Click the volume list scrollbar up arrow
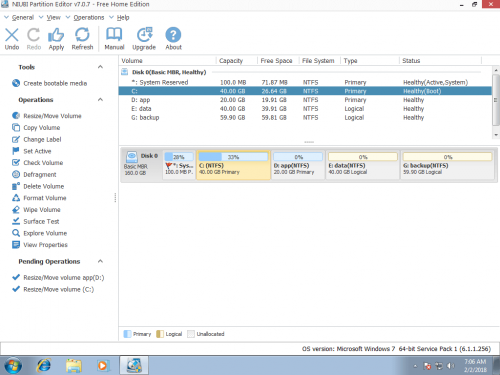The image size is (500, 375). (x=496, y=70)
